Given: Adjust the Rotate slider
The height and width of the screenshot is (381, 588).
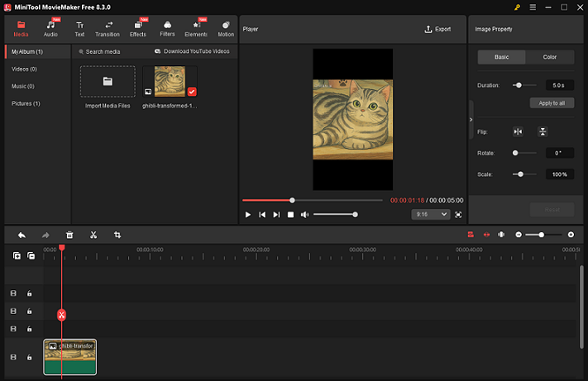Looking at the screenshot, I should pyautogui.click(x=524, y=153).
